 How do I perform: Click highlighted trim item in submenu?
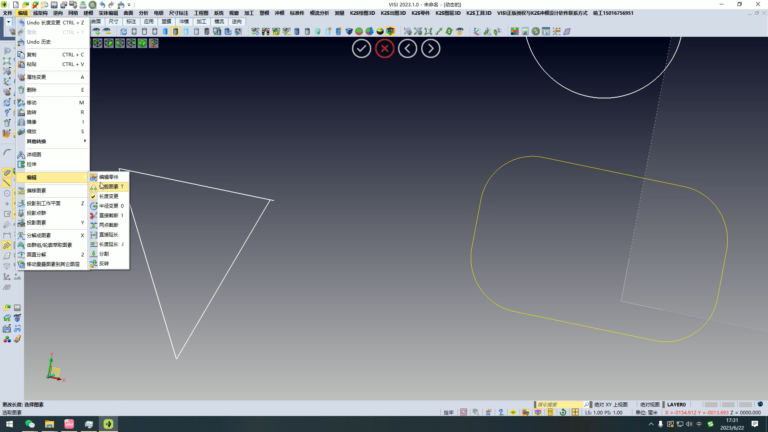click(x=109, y=187)
